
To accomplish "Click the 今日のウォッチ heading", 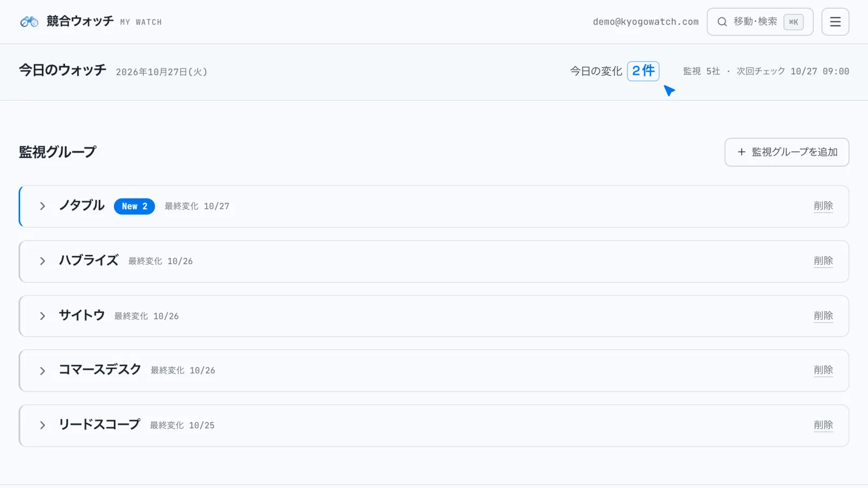I will pyautogui.click(x=62, y=70).
